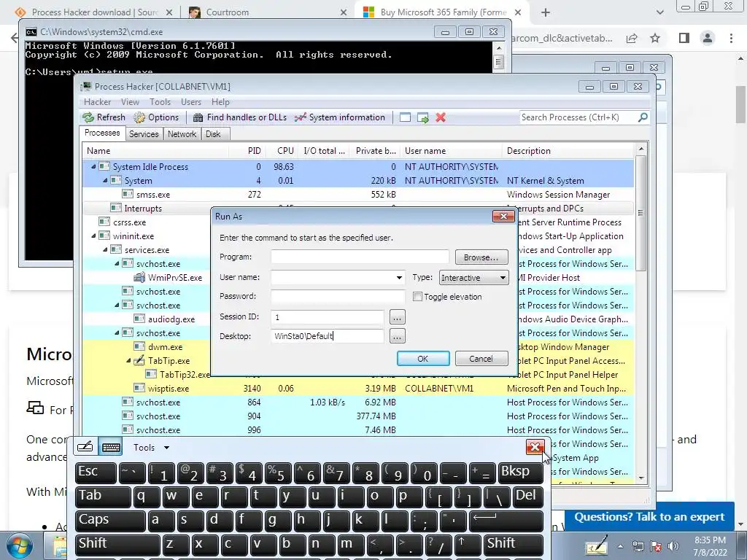Click Cancel in the Run As dialog
The image size is (747, 560).
click(481, 359)
